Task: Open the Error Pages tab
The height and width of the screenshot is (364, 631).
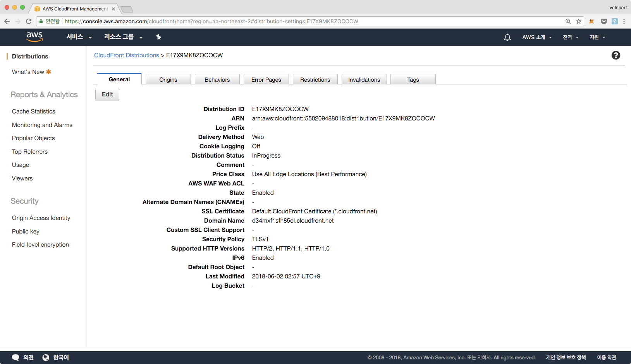Action: 266,79
